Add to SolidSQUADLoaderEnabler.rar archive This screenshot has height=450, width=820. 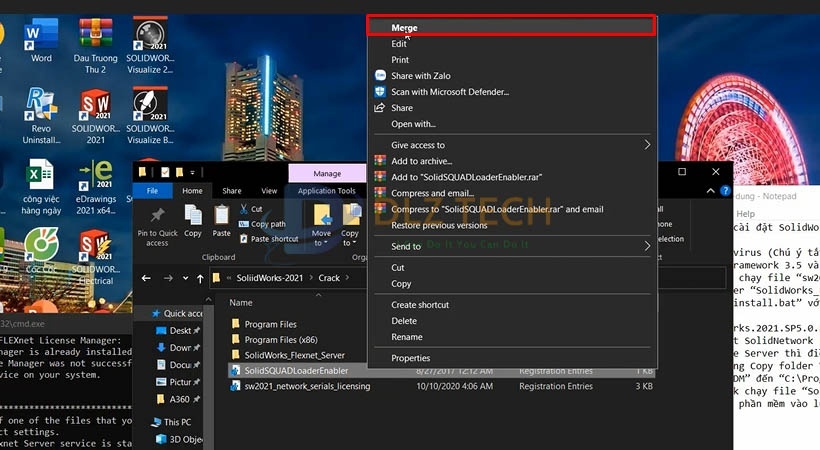click(x=511, y=177)
